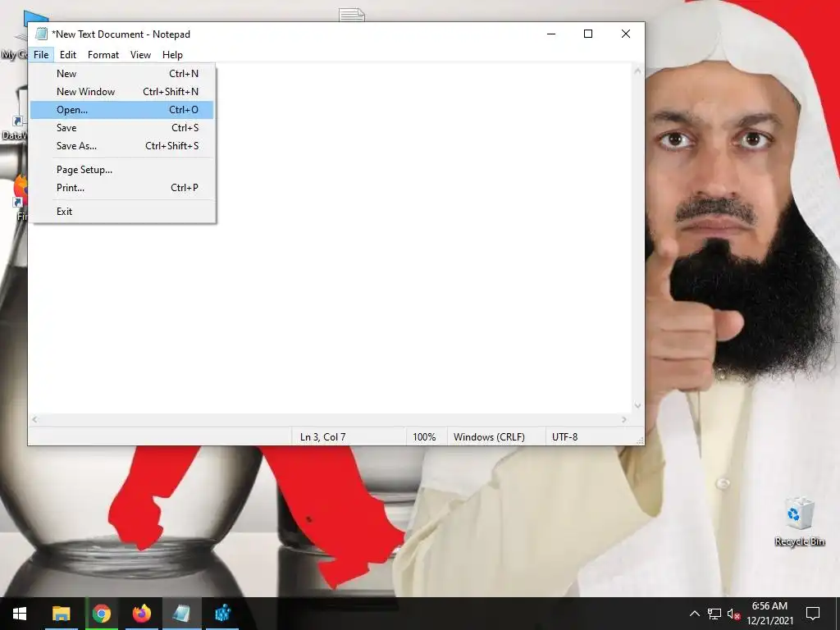Open the Edit menu
The height and width of the screenshot is (630, 840).
tap(67, 55)
